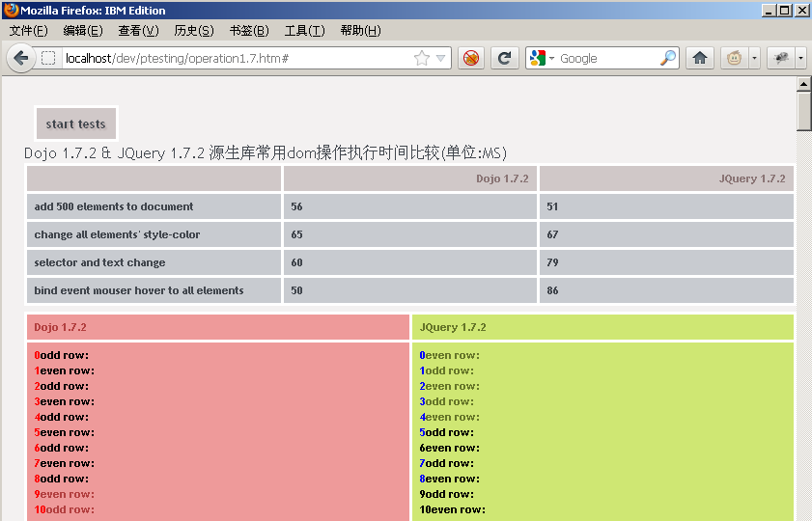Click '5odd row:' in JQuery panel
Viewport: 812px width, 521px height.
[447, 432]
